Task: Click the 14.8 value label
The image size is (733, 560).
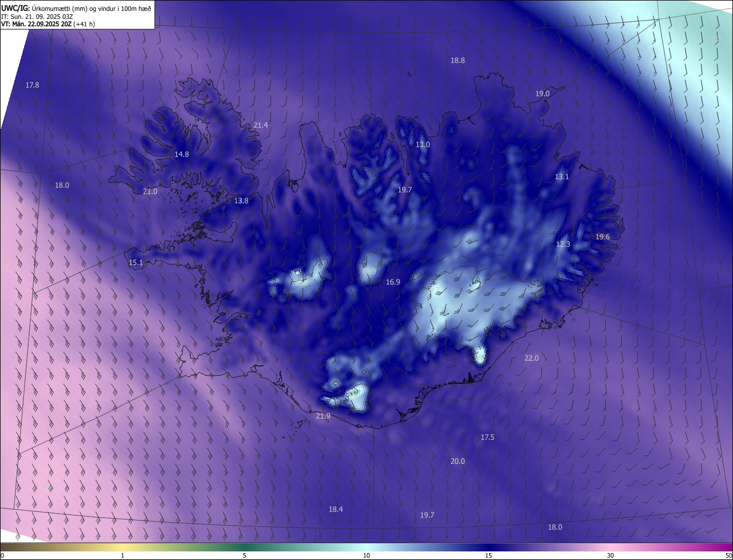Action: click(x=182, y=154)
